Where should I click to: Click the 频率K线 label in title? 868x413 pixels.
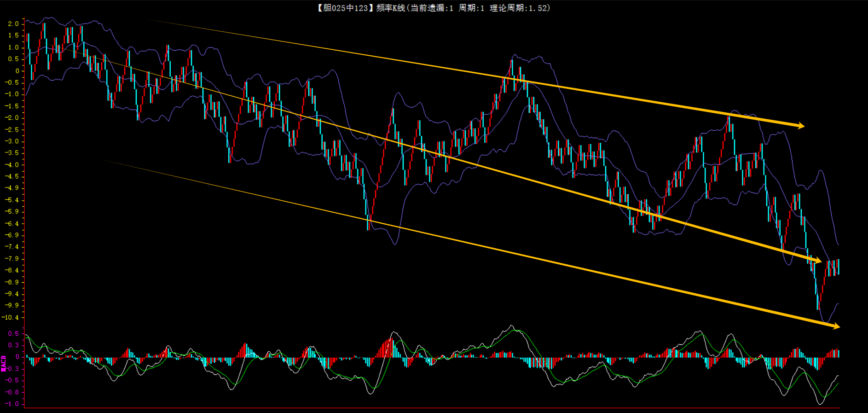click(x=390, y=8)
